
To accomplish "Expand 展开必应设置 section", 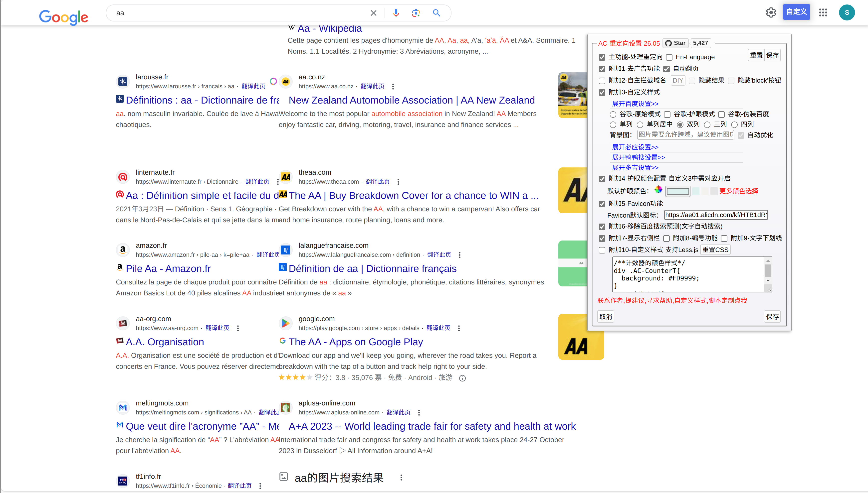I will [x=635, y=147].
